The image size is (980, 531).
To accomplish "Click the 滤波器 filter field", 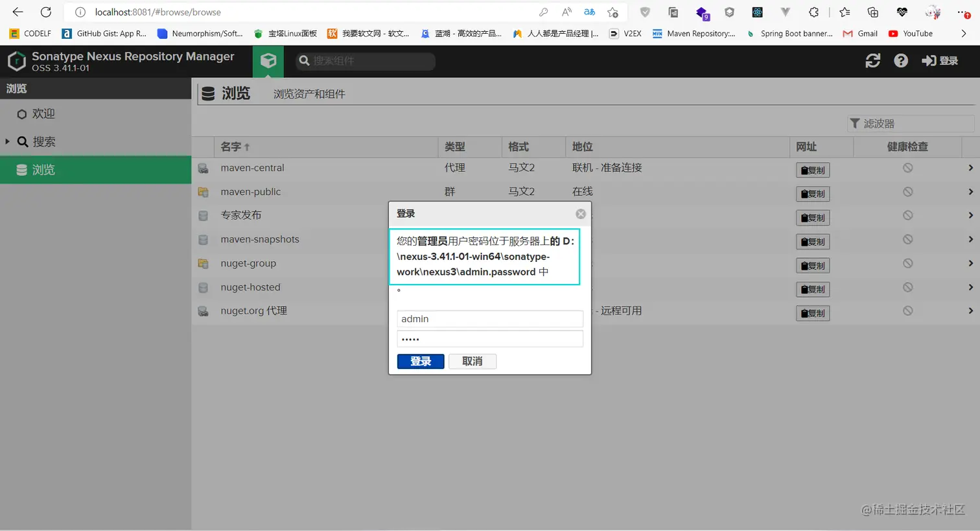I will [x=911, y=123].
